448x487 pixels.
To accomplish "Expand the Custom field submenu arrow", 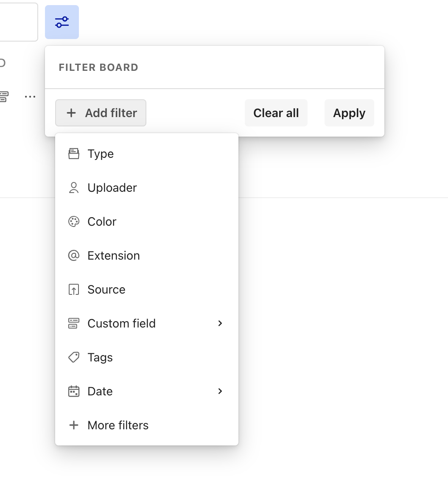I will pyautogui.click(x=220, y=323).
